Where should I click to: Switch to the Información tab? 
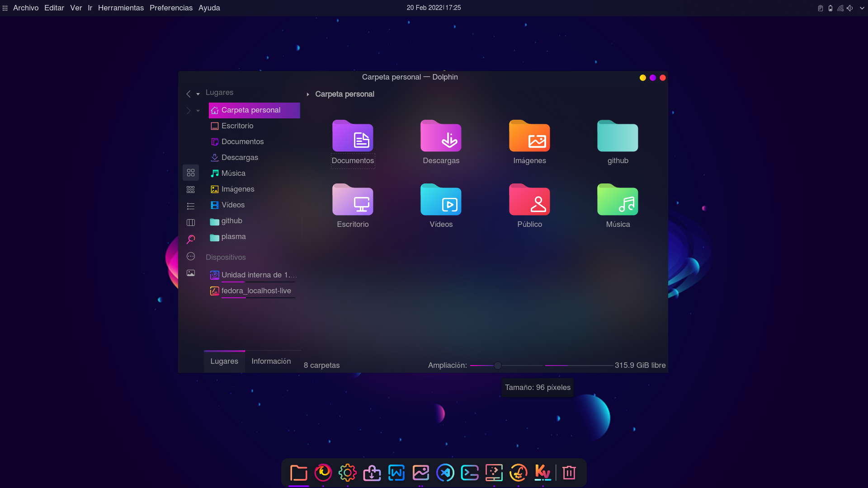tap(271, 361)
